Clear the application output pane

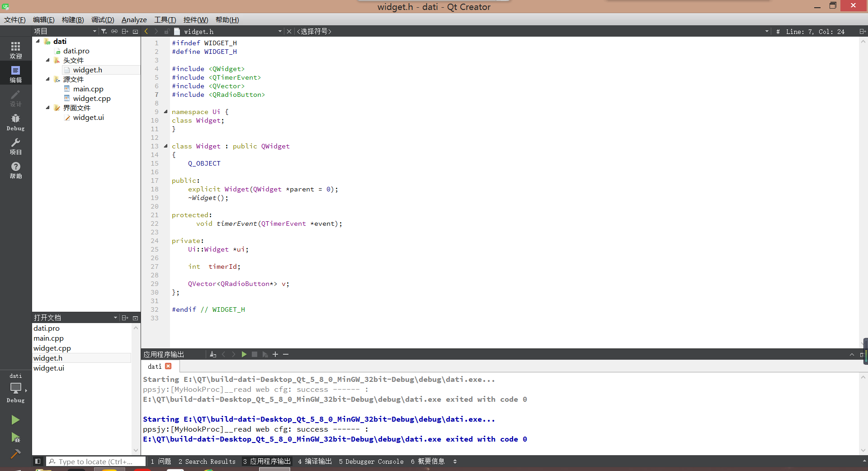pyautogui.click(x=213, y=354)
